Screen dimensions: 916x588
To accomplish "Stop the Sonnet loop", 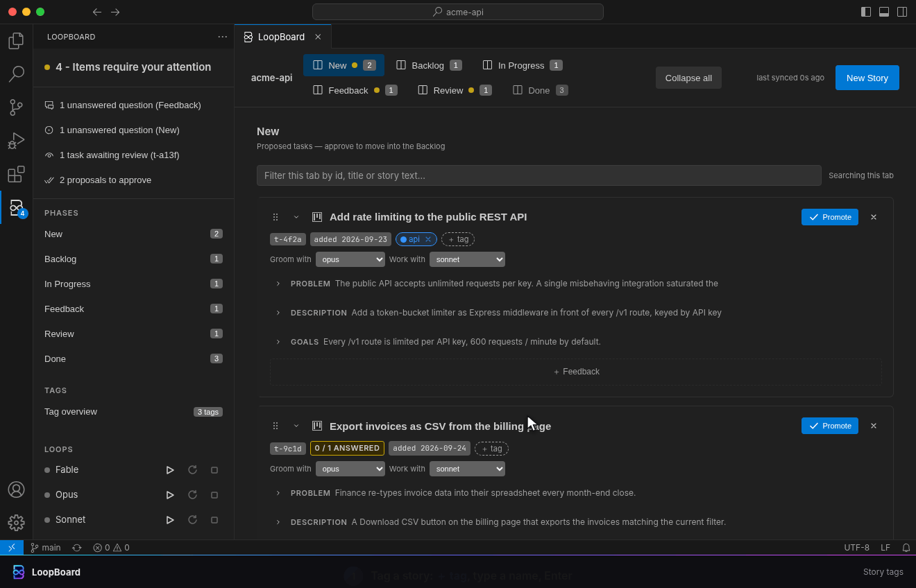I will coord(214,520).
